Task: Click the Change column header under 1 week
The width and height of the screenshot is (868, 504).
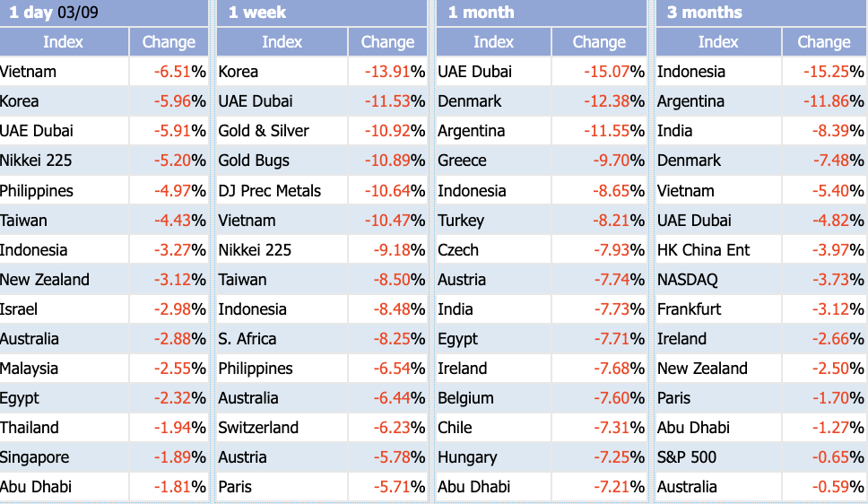Action: (x=387, y=42)
